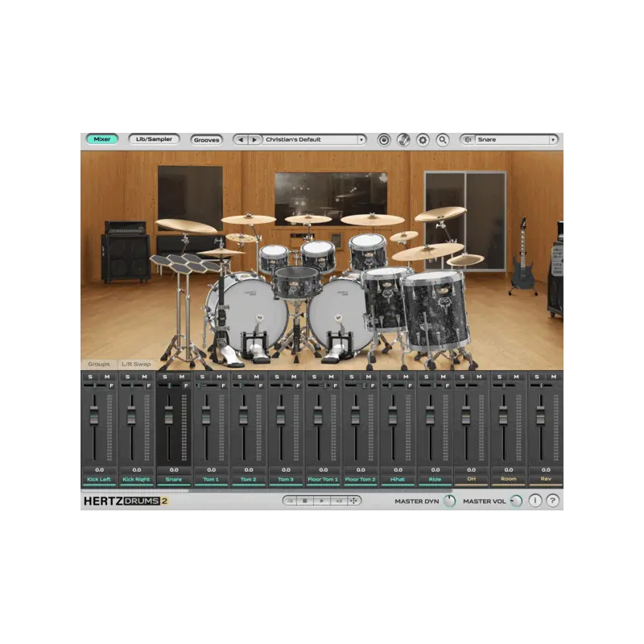
Task: Mute the Room channel
Action: [x=516, y=377]
